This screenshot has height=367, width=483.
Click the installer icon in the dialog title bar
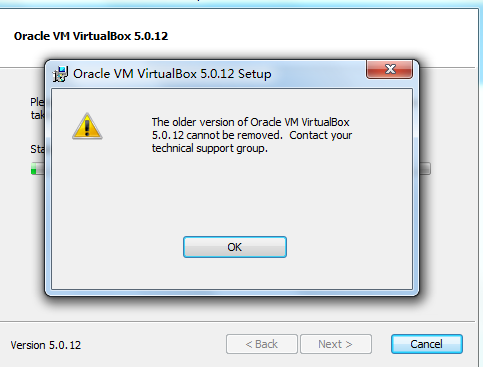pos(60,74)
